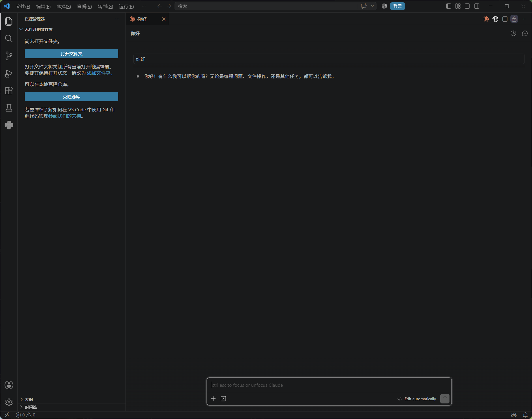Open the Source Control view
This screenshot has width=532, height=419.
click(x=9, y=56)
